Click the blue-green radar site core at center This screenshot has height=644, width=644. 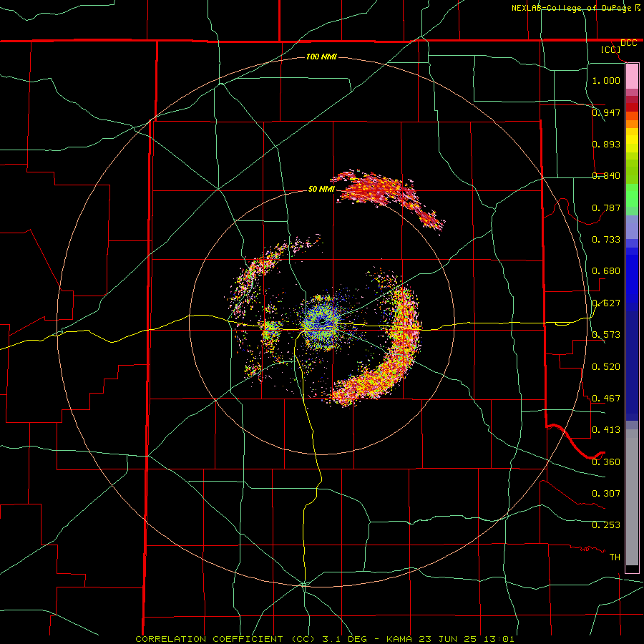323,323
